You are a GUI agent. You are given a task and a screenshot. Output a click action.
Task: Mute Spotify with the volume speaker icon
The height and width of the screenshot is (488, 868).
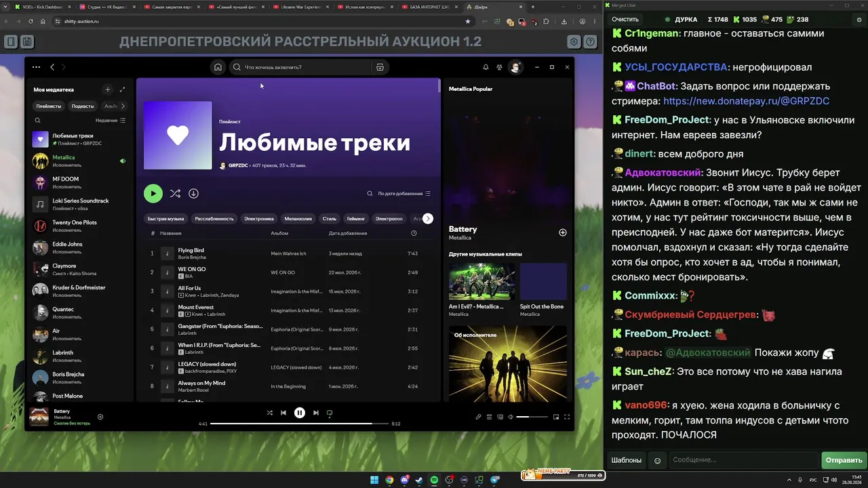511,417
